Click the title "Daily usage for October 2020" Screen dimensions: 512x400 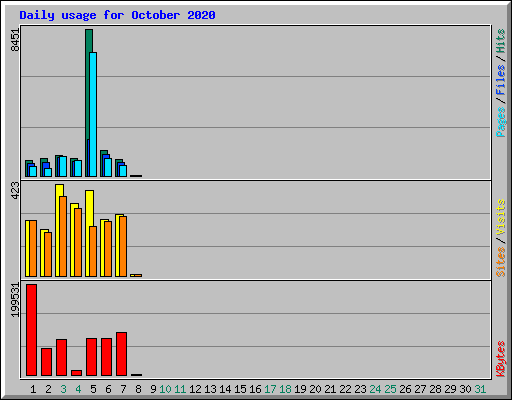pyautogui.click(x=117, y=15)
